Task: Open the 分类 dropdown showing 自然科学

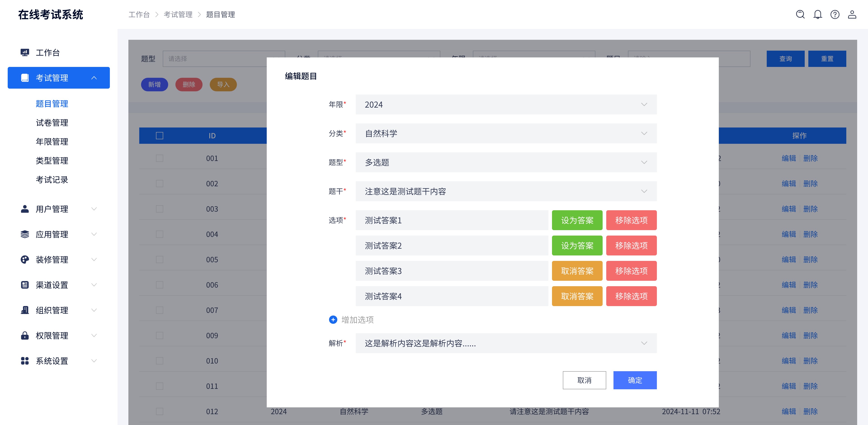Action: click(x=505, y=133)
